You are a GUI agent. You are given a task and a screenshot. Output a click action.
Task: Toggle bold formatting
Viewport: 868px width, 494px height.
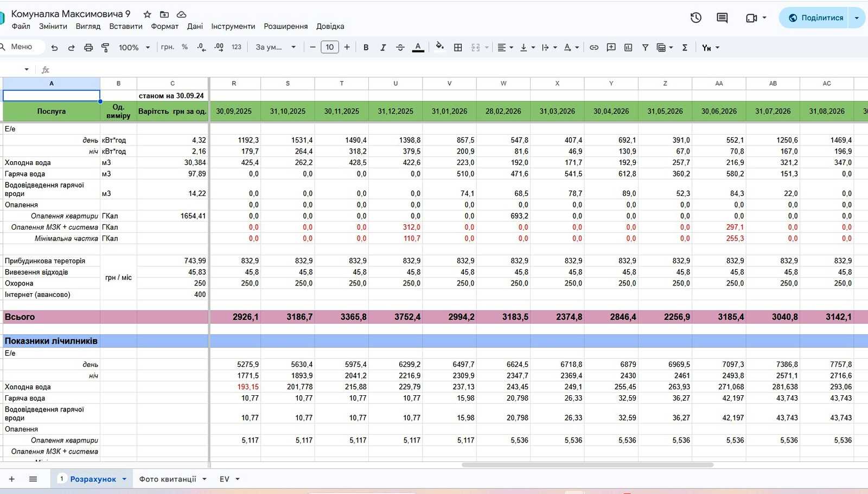click(x=366, y=48)
